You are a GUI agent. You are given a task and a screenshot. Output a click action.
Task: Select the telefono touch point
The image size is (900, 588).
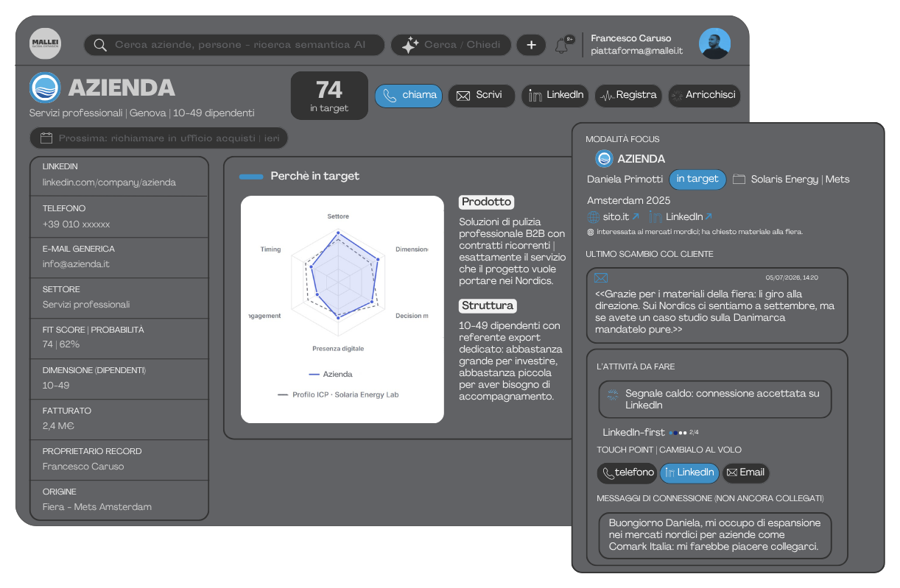coord(627,473)
